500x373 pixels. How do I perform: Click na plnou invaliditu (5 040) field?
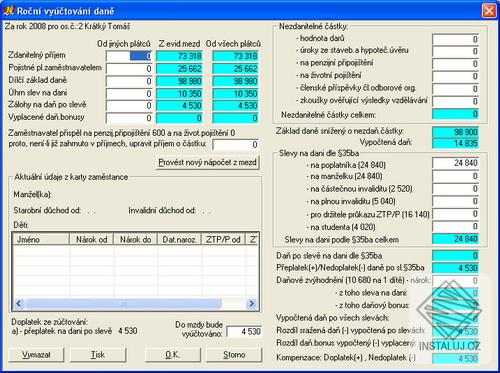tap(455, 201)
